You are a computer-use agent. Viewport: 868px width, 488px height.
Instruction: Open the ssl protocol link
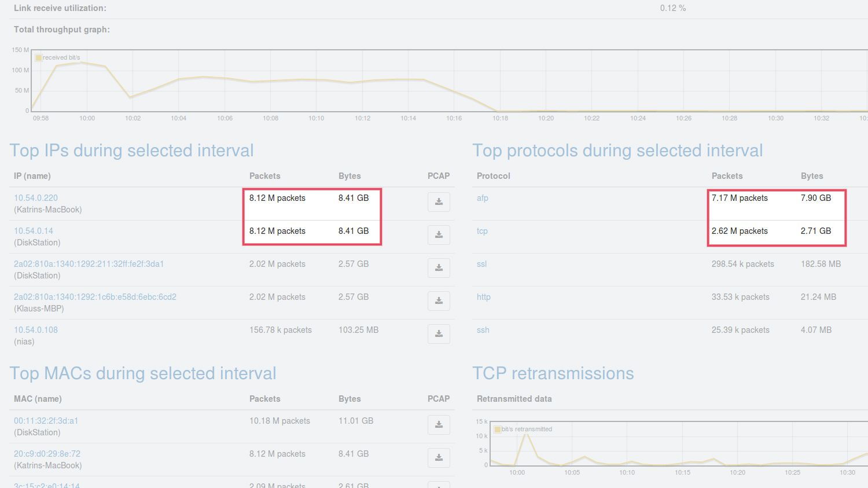[481, 264]
